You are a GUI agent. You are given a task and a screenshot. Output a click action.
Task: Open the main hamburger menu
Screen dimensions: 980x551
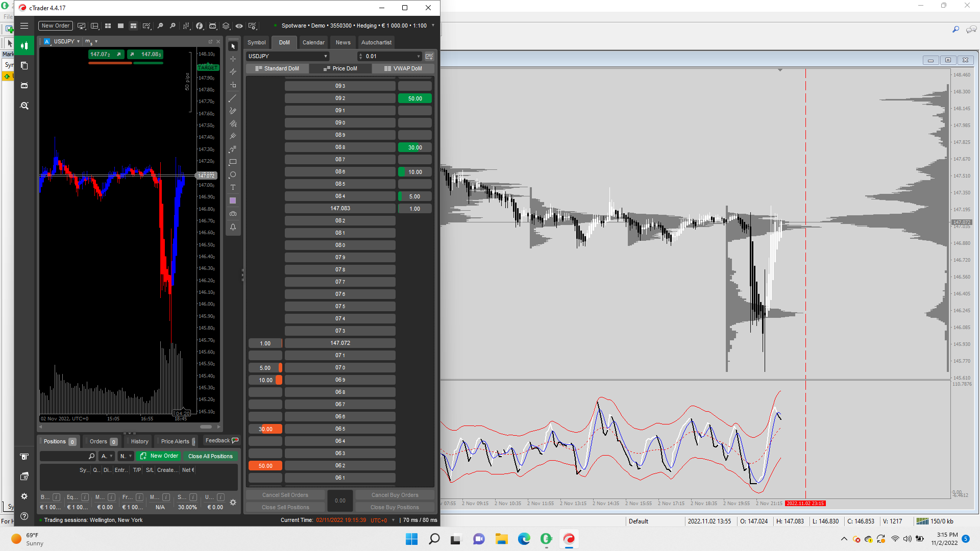pyautogui.click(x=24, y=26)
